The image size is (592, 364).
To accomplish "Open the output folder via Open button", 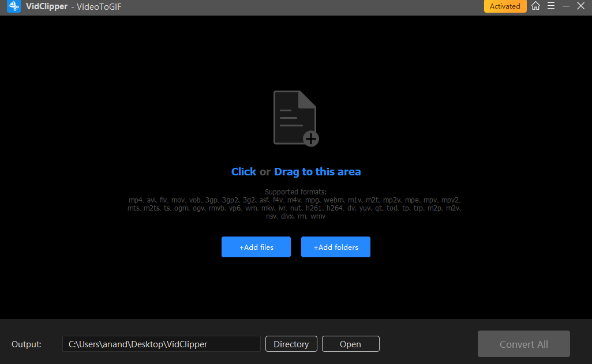I will (x=350, y=344).
